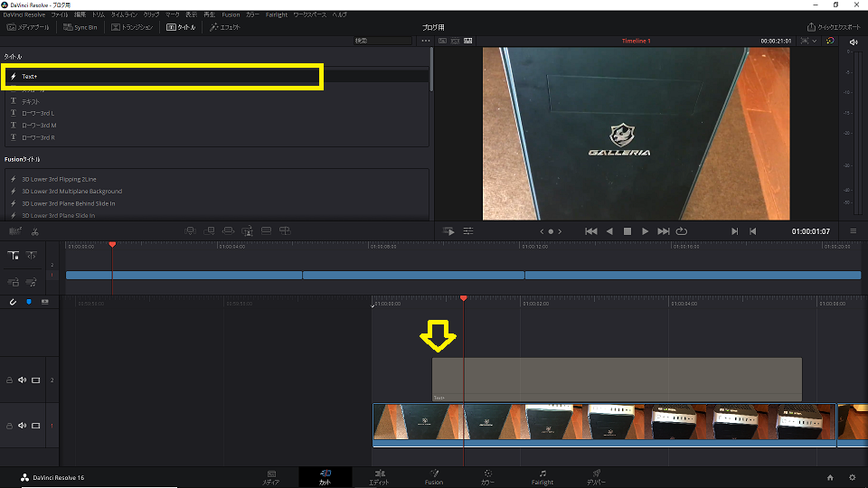Viewport: 868px width, 488px height.
Task: Switch to the エディット (Edit) page
Action: coord(379,477)
